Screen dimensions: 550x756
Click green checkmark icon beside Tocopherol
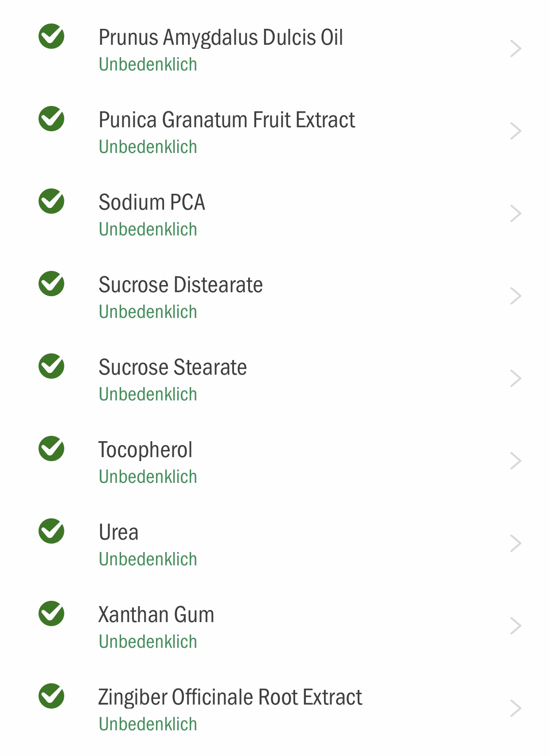(51, 449)
